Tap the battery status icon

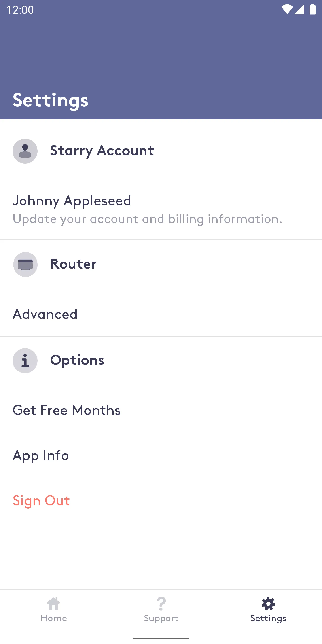(x=313, y=9)
